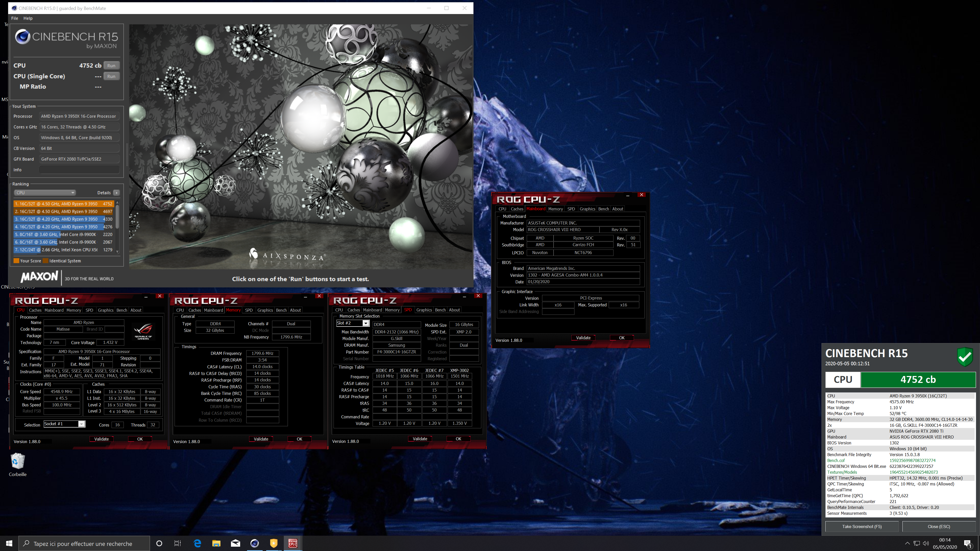Close the CPU-Z Memory window
The height and width of the screenshot is (551, 980).
pos(319,296)
